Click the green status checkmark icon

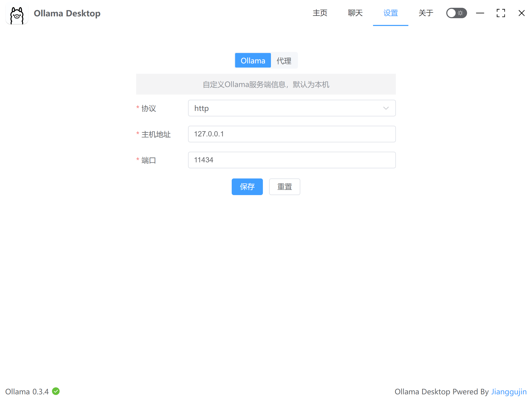click(56, 391)
